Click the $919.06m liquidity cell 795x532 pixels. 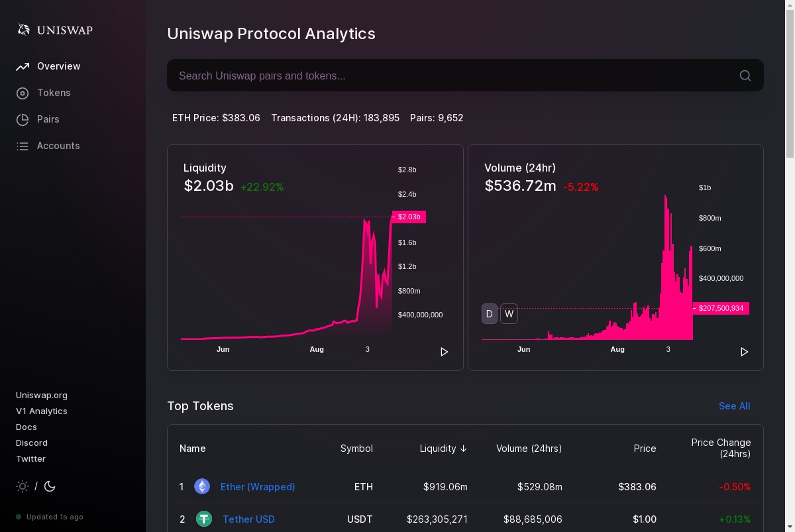click(445, 487)
